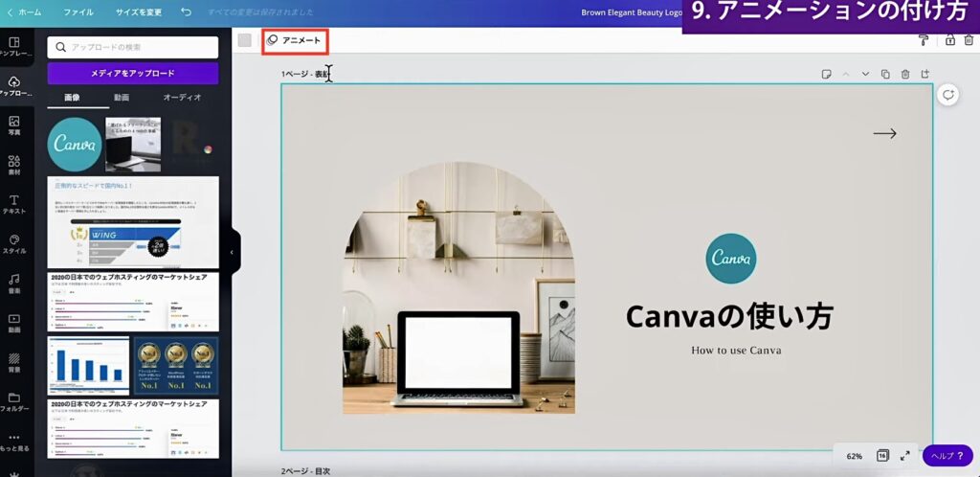Open the 動画 video sidebar panel

coord(13,323)
